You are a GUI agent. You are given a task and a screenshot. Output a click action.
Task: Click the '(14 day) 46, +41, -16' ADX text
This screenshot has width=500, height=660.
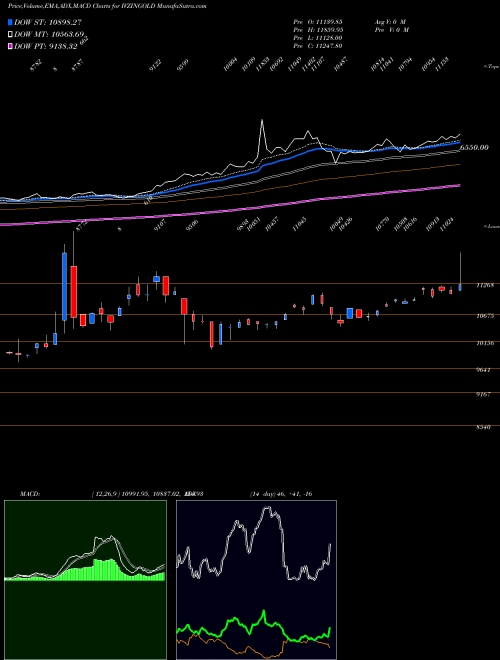click(x=281, y=494)
